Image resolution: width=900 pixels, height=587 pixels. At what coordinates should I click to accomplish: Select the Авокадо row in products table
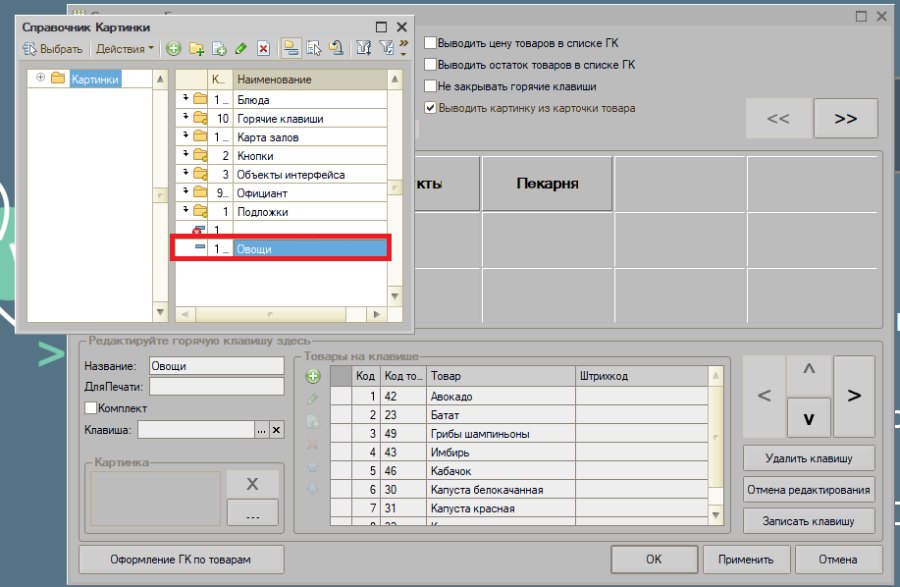519,396
